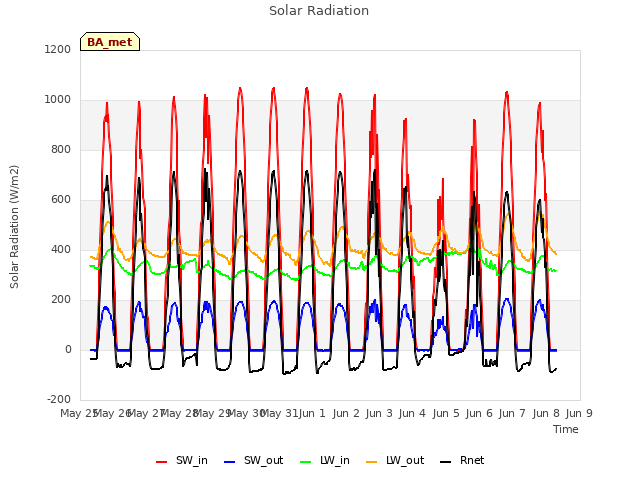Click the 1000 y-axis tick label
This screenshot has height=480, width=640.
58,100
